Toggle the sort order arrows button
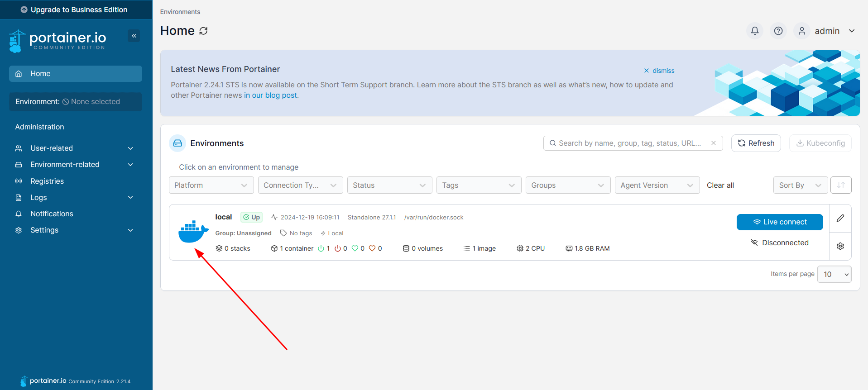 (x=840, y=185)
